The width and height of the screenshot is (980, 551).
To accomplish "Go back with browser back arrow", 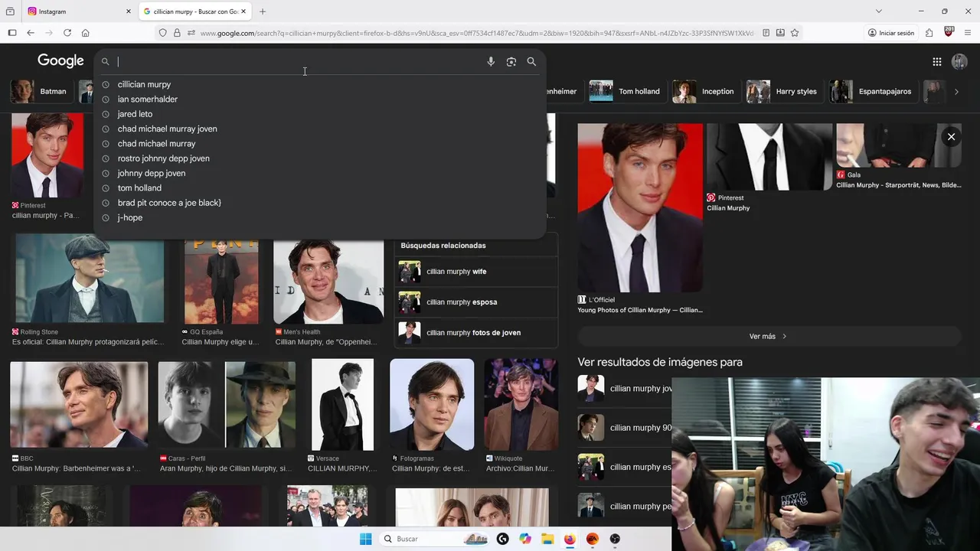I will click(x=31, y=33).
